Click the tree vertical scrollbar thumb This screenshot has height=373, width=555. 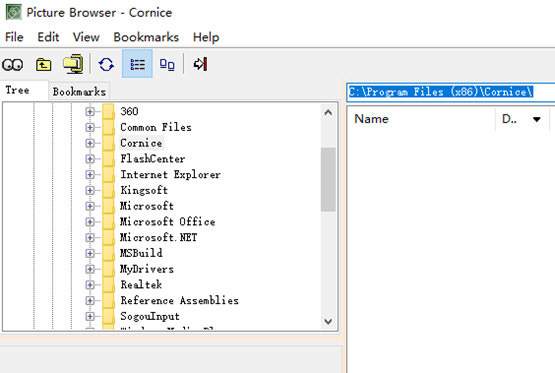point(328,179)
